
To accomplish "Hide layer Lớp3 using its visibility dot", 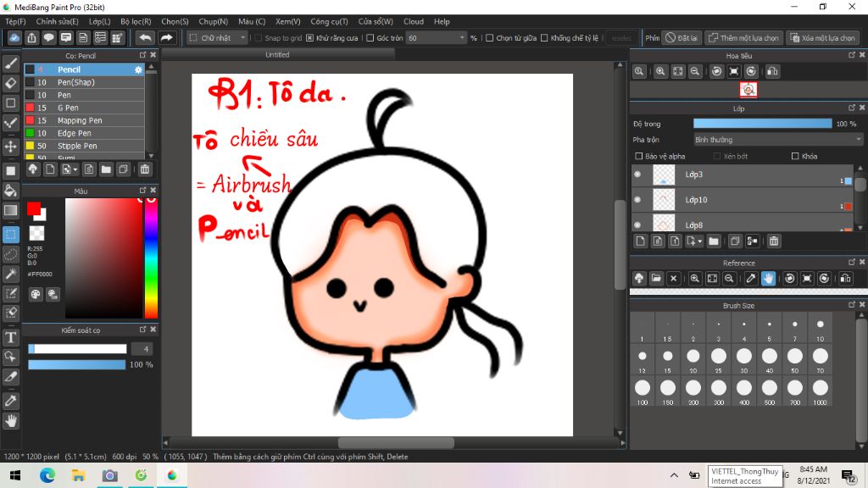I will pos(637,175).
